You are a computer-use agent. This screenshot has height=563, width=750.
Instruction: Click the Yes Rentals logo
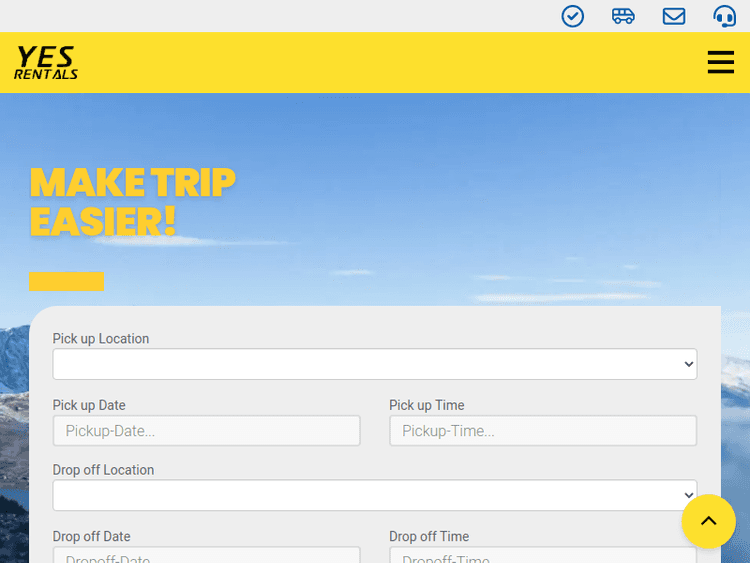point(46,62)
